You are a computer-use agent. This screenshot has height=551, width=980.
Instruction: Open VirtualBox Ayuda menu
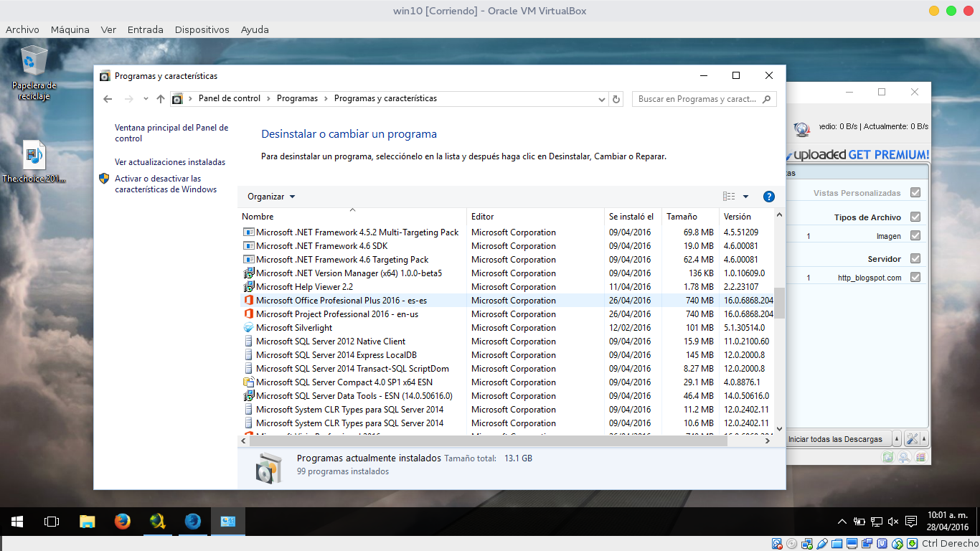(x=255, y=29)
